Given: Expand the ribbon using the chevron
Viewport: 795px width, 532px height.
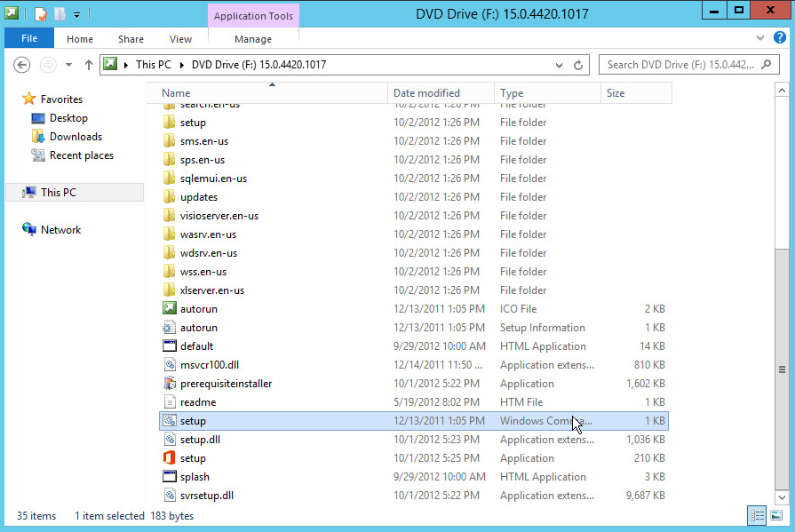Looking at the screenshot, I should (760, 39).
